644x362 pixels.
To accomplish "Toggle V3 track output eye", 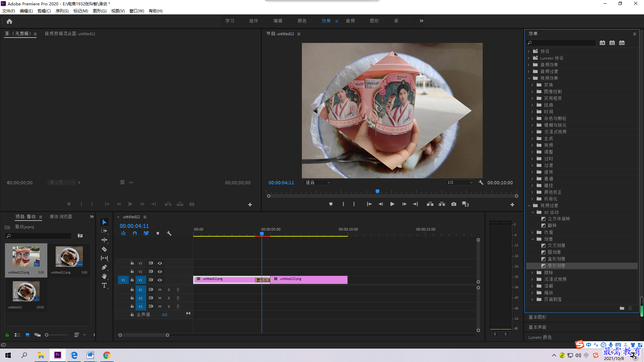I will point(160,263).
